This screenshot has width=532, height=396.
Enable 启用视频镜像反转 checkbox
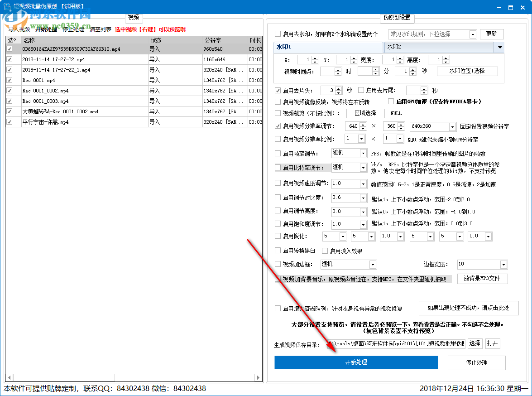coord(278,101)
